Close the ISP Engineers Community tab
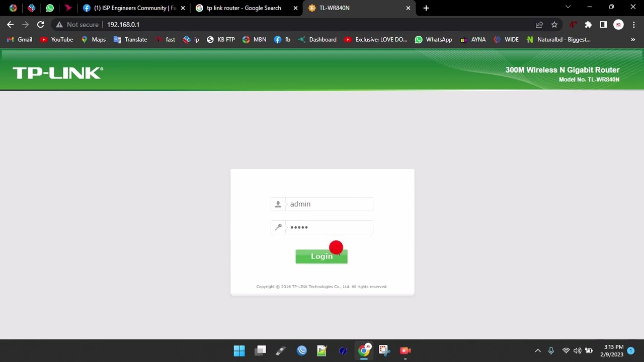 (183, 8)
